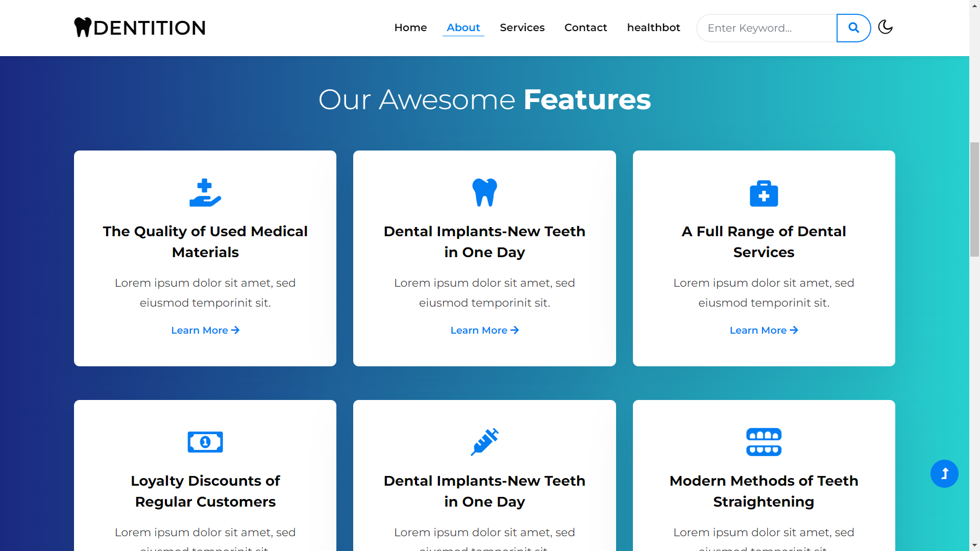
Task: Open the Home menu item
Action: [x=410, y=28]
